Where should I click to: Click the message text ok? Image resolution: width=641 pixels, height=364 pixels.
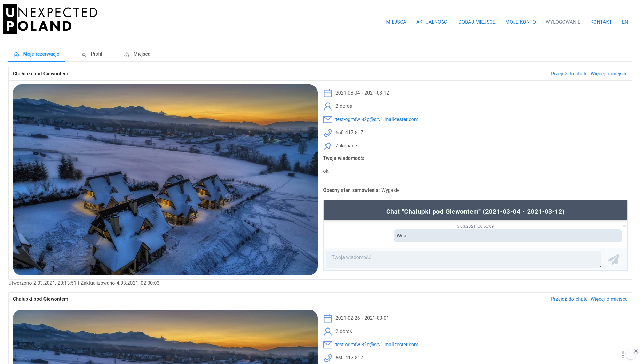(326, 171)
